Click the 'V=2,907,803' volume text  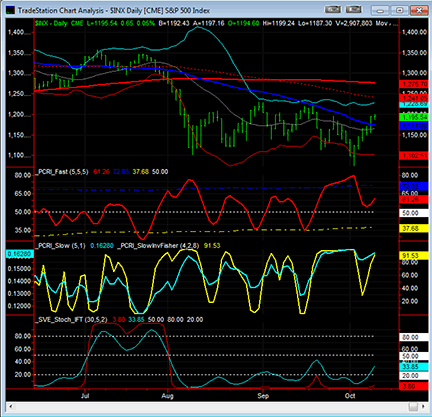click(x=354, y=23)
